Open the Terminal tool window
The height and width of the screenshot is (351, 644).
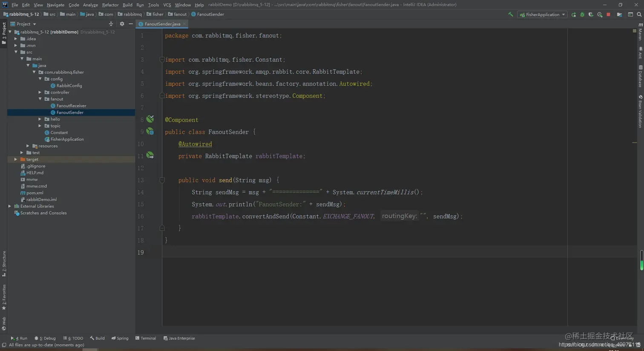(146, 338)
